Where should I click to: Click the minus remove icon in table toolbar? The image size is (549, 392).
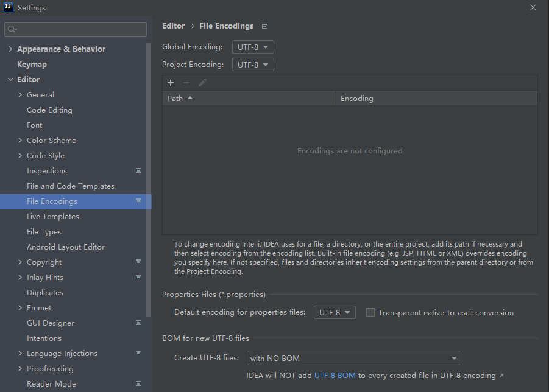[186, 83]
